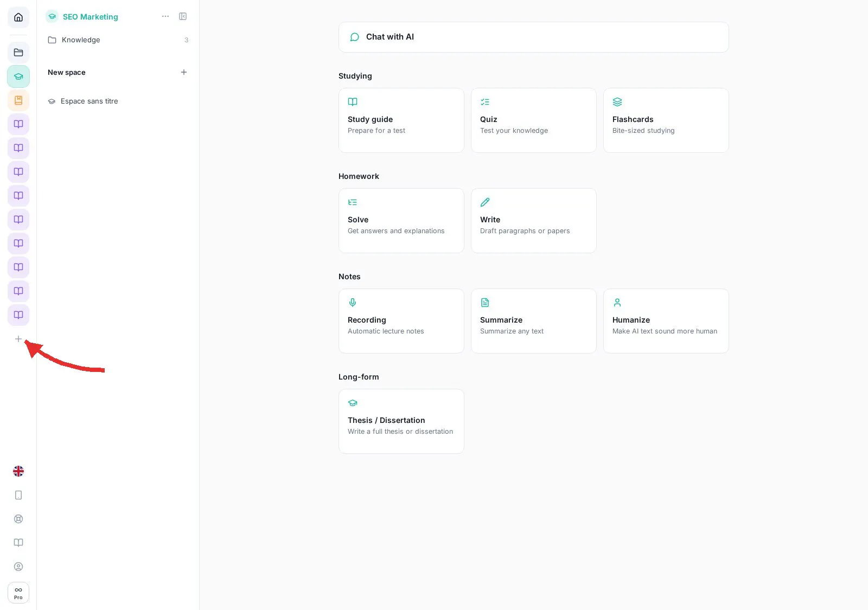Add a new space via sidebar plus icon
This screenshot has height=610, width=868.
18,339
